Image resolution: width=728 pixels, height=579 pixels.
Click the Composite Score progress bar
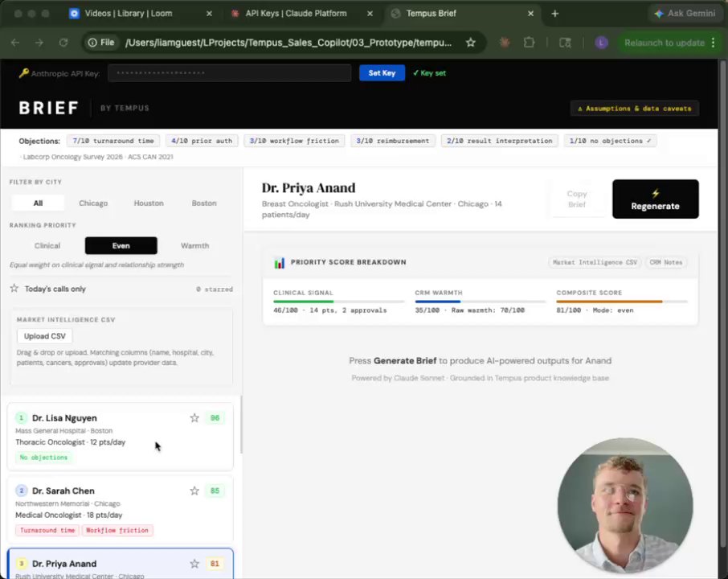[x=622, y=302]
